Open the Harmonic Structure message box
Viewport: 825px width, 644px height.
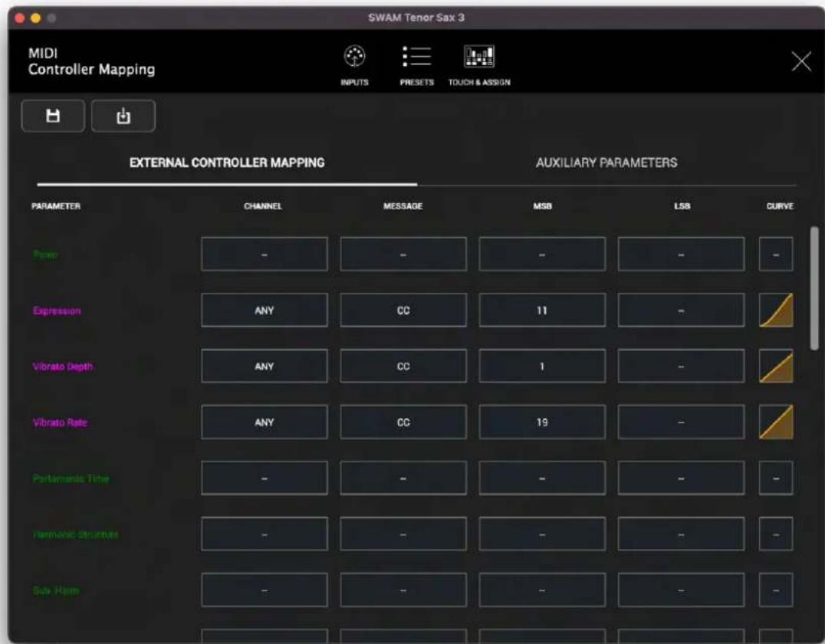point(403,534)
